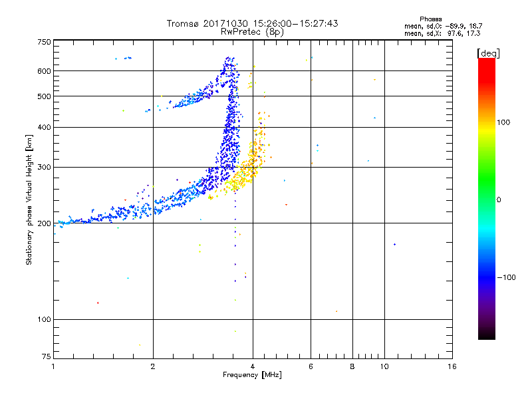Viewport: 532px width, 399px height.
Task: Click the x-axis label '2'
Action: click(x=153, y=366)
